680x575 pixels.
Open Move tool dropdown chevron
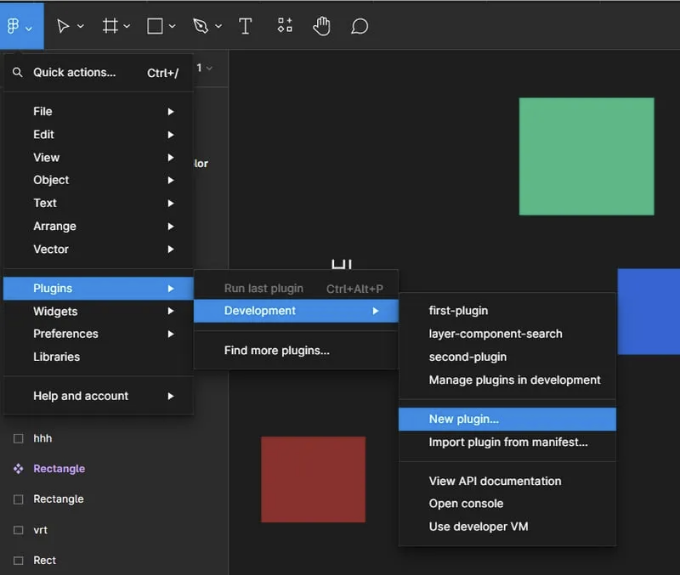pyautogui.click(x=81, y=26)
